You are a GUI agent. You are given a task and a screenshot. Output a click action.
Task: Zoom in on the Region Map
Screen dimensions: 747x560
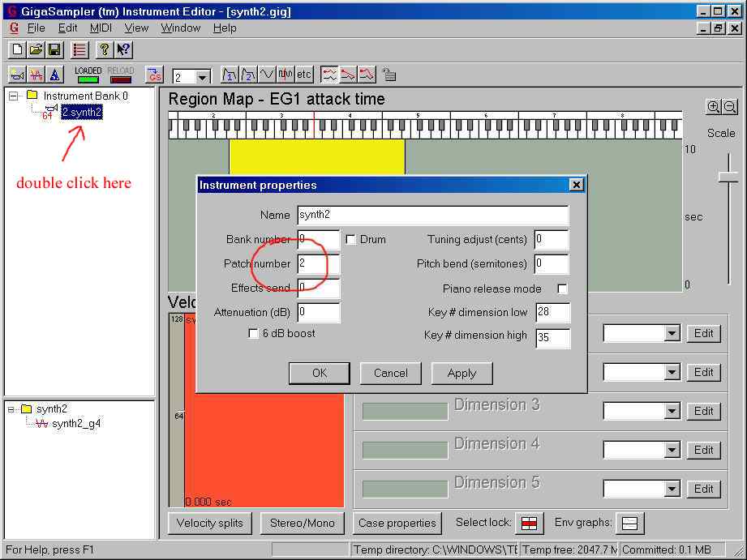click(713, 107)
